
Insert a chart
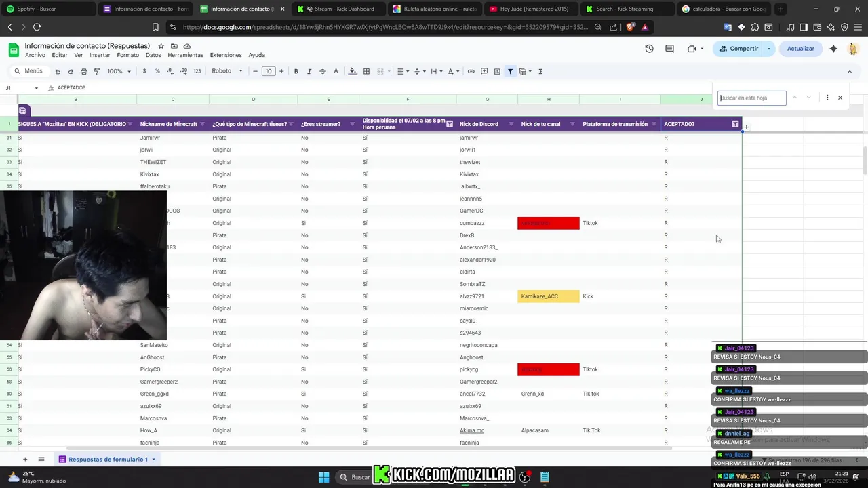click(x=497, y=71)
